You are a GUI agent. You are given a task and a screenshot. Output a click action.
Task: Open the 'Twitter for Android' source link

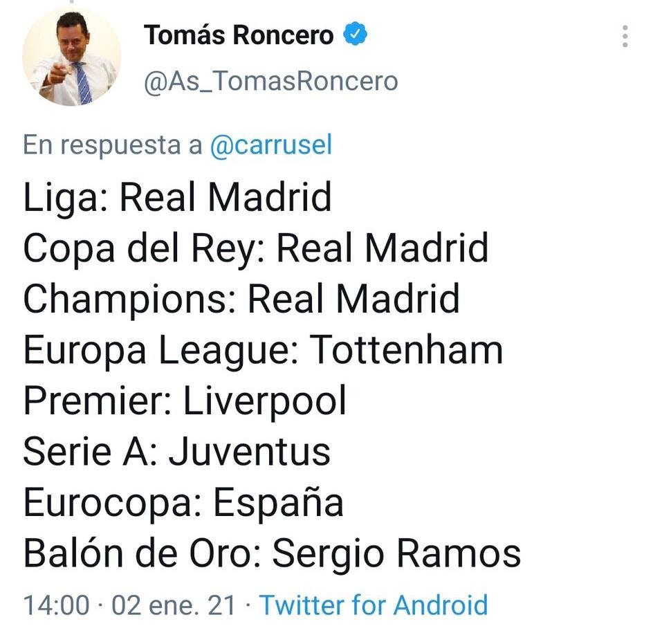[x=374, y=605]
